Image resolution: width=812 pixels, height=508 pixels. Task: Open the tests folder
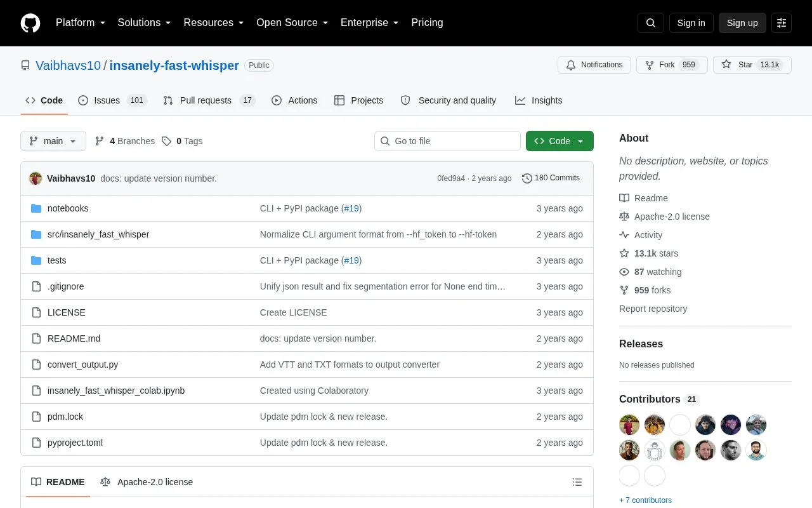pos(56,260)
